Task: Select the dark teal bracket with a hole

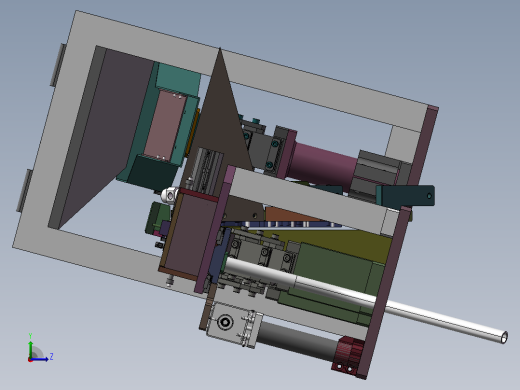Action: (405, 196)
